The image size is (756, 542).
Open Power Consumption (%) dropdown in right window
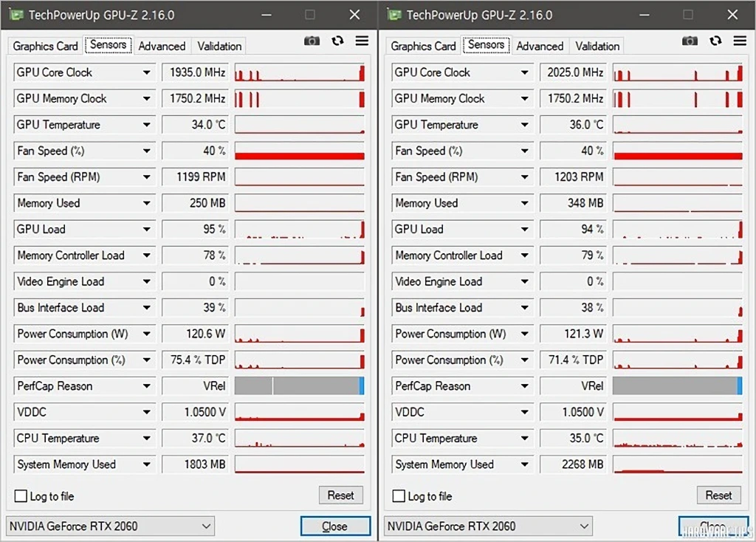[x=524, y=360]
